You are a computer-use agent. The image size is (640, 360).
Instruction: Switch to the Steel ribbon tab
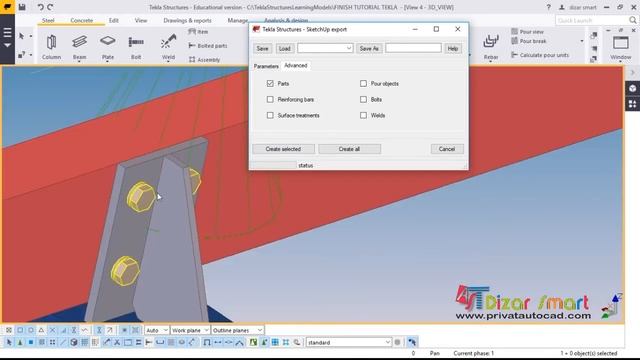[x=48, y=20]
